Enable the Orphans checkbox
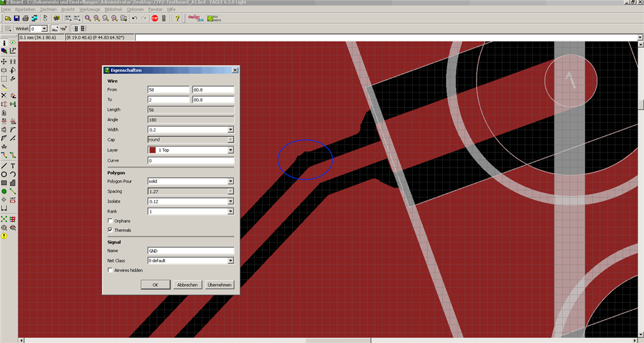The width and height of the screenshot is (644, 343). click(x=110, y=221)
